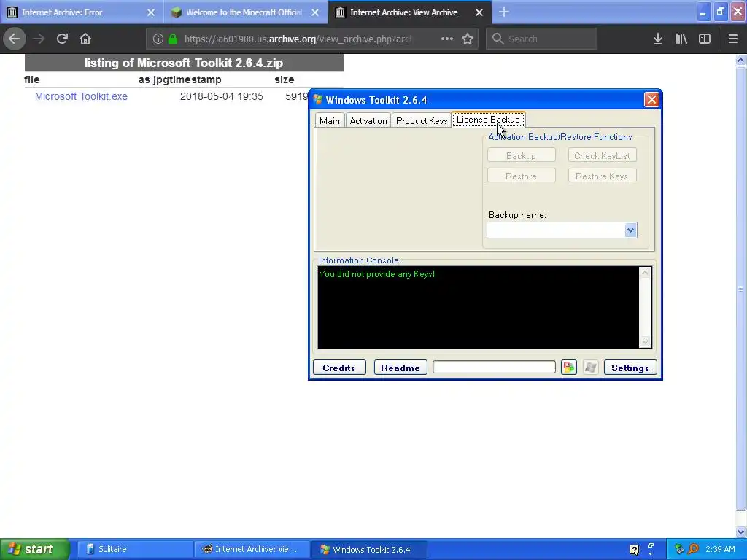
Task: Click the magnifier search icon in search box
Action: [498, 39]
